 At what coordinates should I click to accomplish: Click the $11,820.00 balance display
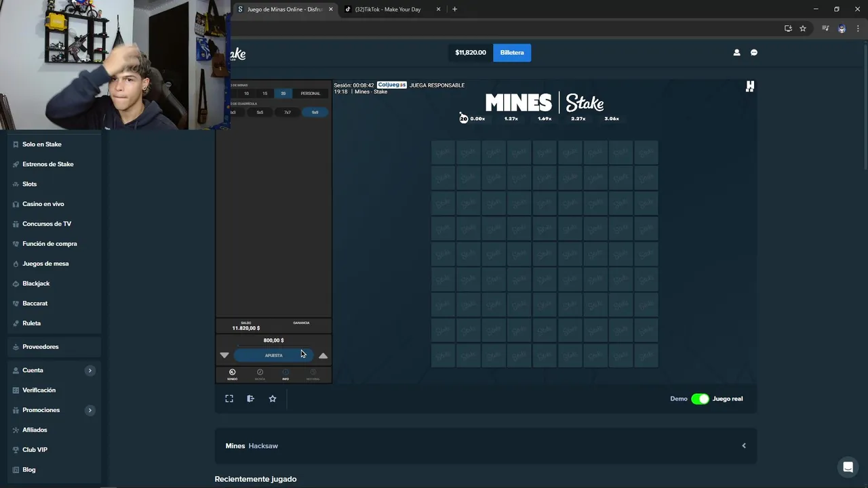point(471,52)
